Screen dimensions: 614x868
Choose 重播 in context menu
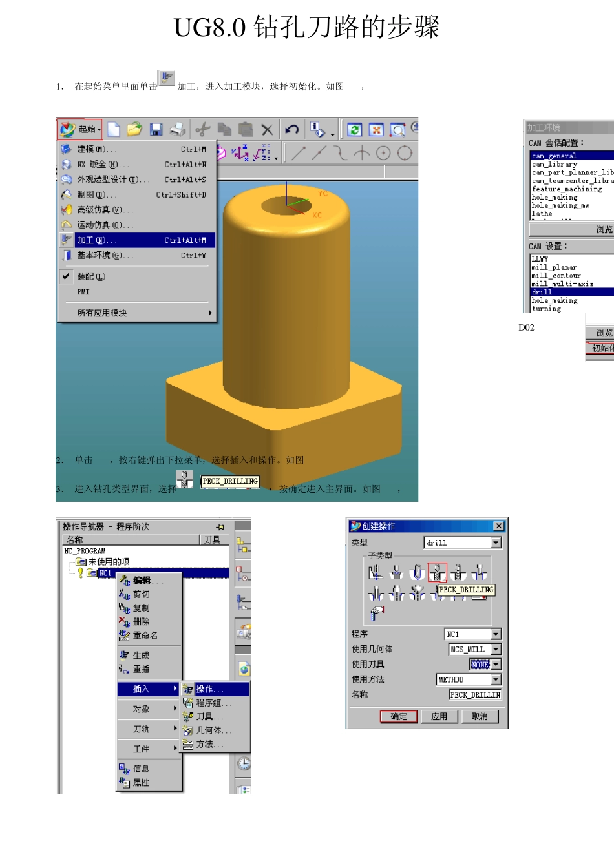(150, 669)
